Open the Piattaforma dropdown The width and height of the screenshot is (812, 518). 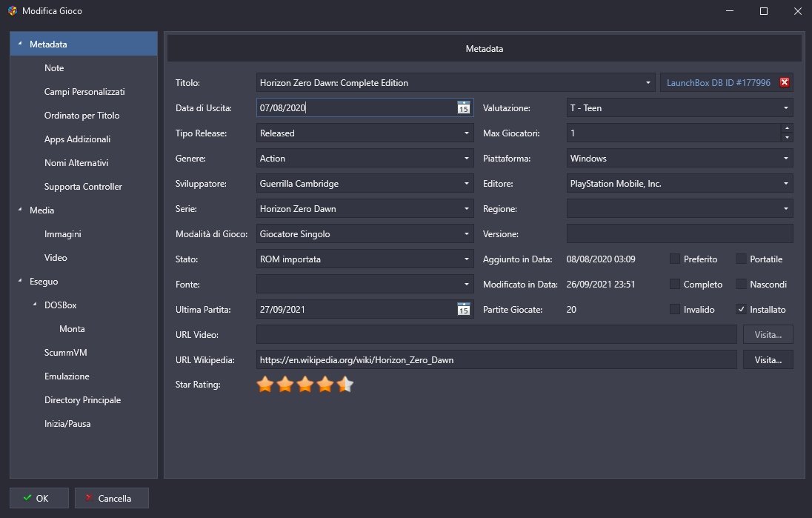[785, 159]
